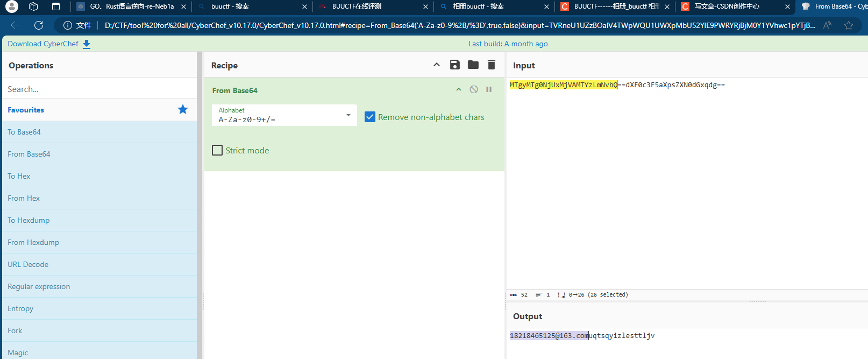Viewport: 868px width, 359px height.
Task: Reload the page
Action: click(x=39, y=25)
